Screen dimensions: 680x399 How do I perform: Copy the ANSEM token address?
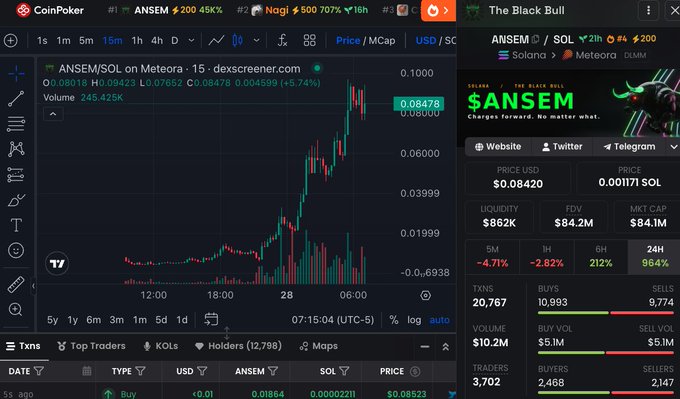pyautogui.click(x=535, y=39)
